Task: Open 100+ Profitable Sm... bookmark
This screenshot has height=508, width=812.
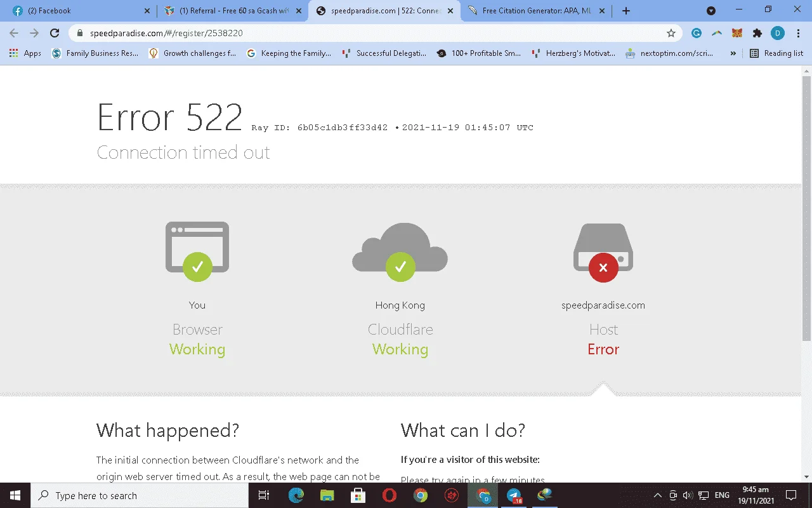Action: (479, 53)
